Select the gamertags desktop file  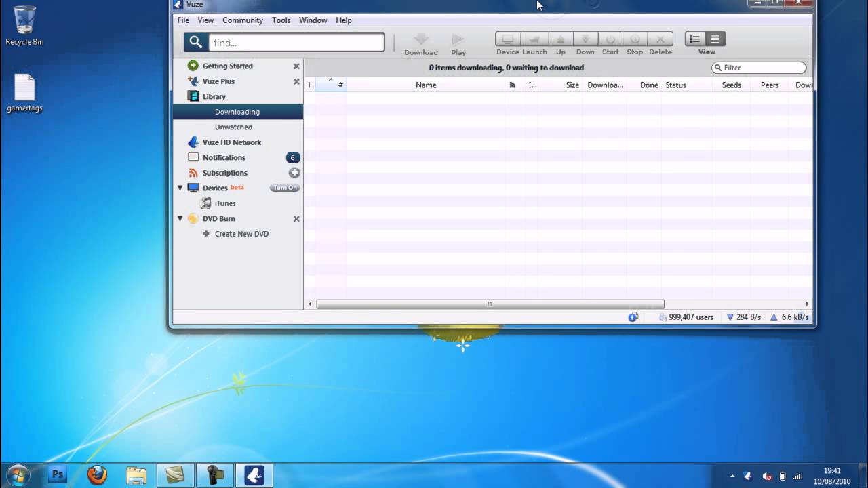(24, 93)
